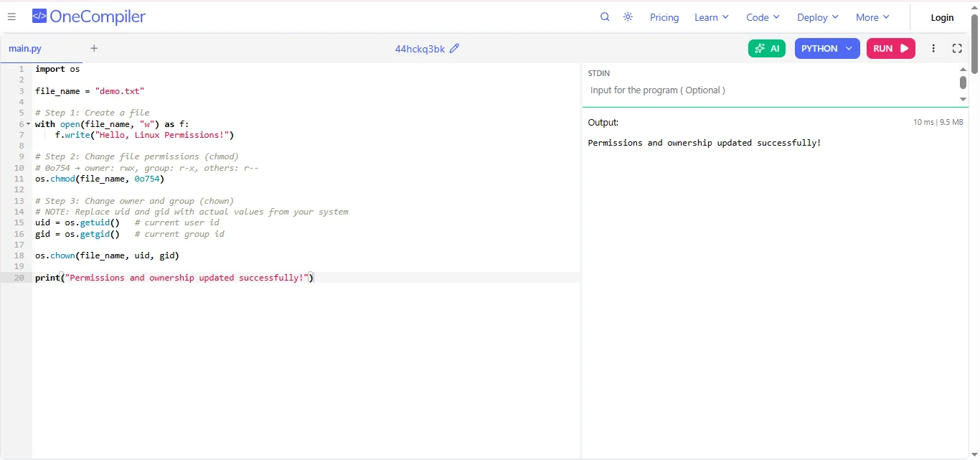The width and height of the screenshot is (980, 460).
Task: Click the project ID 44hckq3bk
Action: [x=420, y=49]
